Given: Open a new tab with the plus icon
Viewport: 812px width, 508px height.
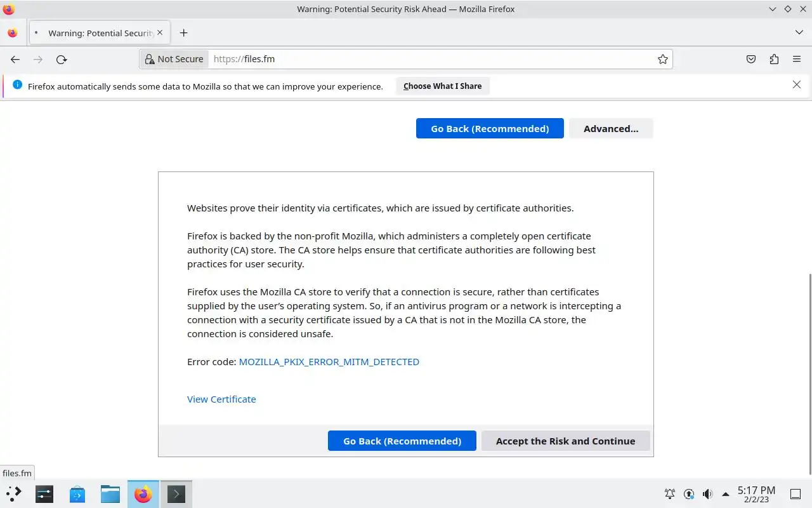Looking at the screenshot, I should (x=183, y=33).
